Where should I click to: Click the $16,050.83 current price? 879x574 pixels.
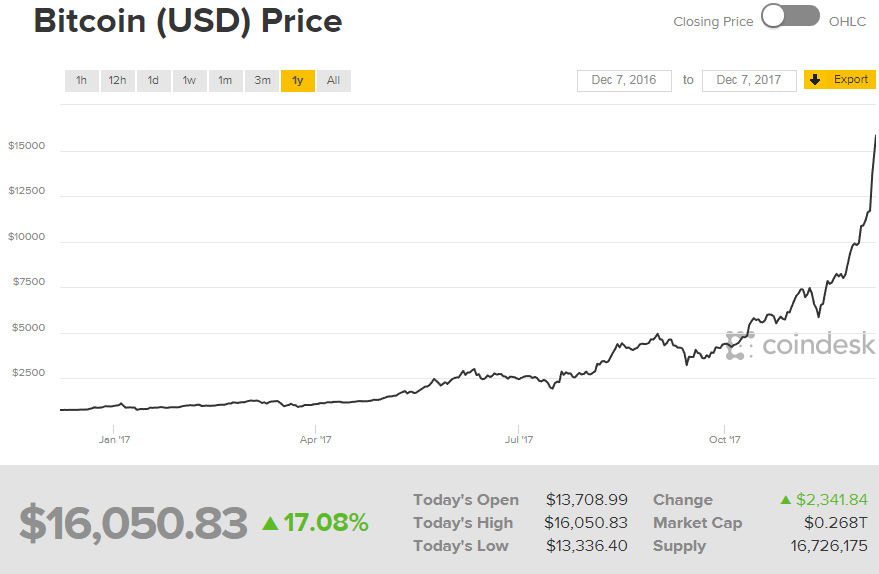133,523
